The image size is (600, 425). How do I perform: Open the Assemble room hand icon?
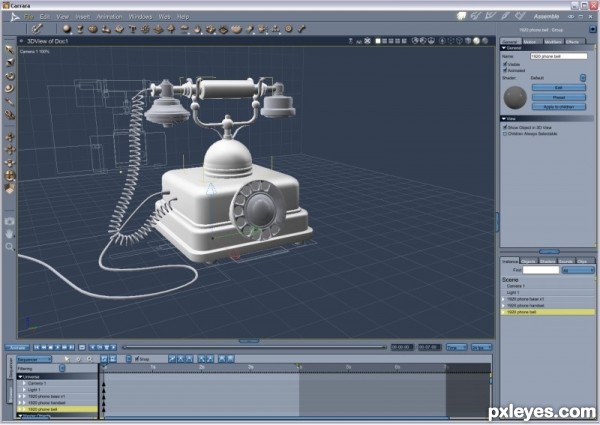pyautogui.click(x=462, y=16)
